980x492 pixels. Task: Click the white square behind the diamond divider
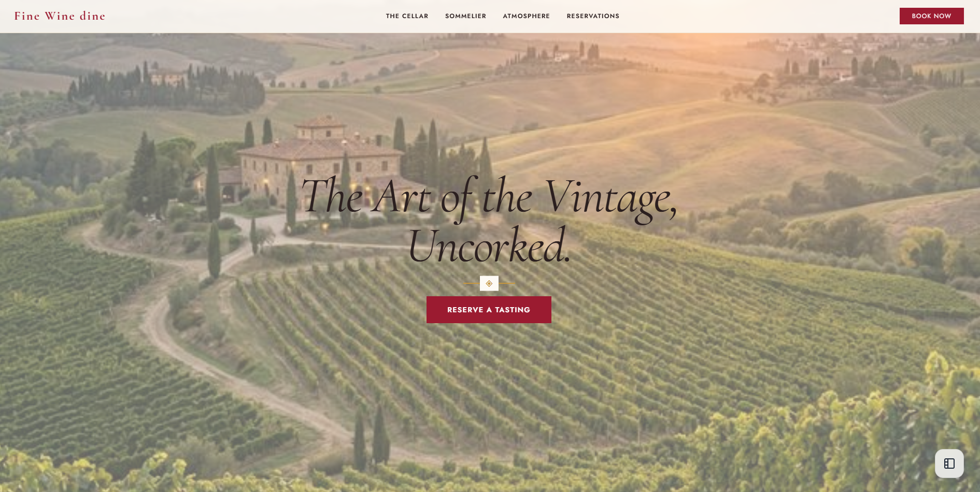click(489, 283)
